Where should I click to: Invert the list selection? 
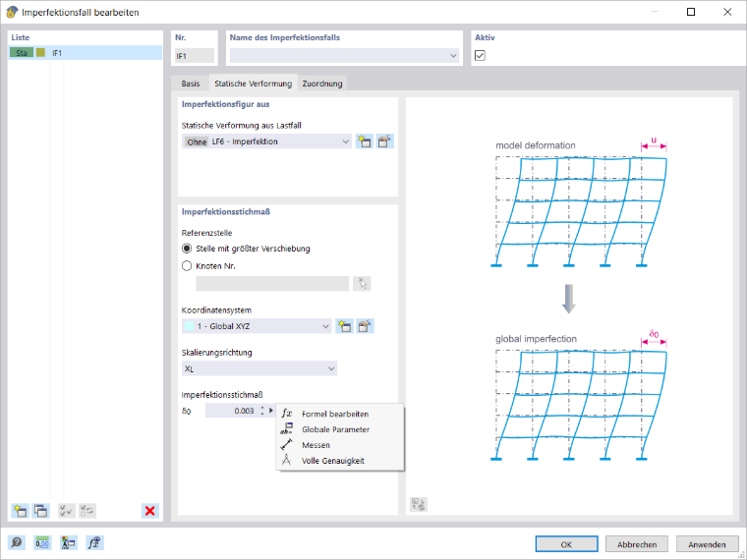point(87,511)
